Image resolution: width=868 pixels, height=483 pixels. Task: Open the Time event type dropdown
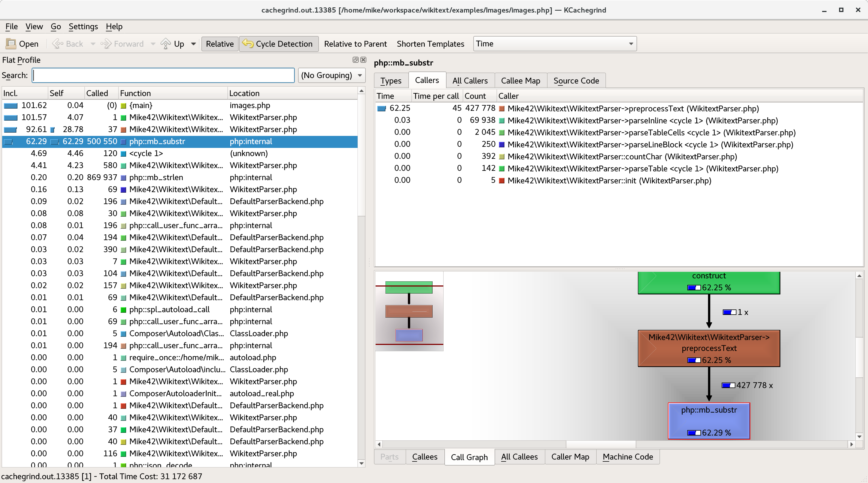coord(555,44)
